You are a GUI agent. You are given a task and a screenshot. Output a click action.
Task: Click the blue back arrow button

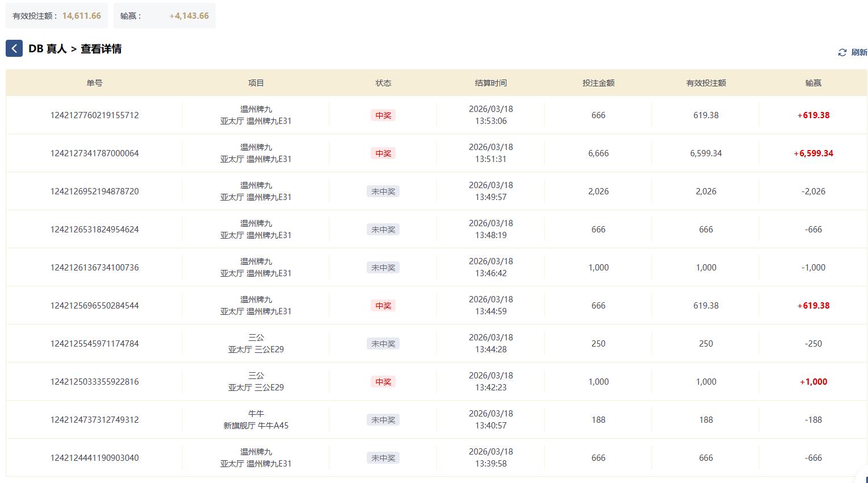pos(14,49)
